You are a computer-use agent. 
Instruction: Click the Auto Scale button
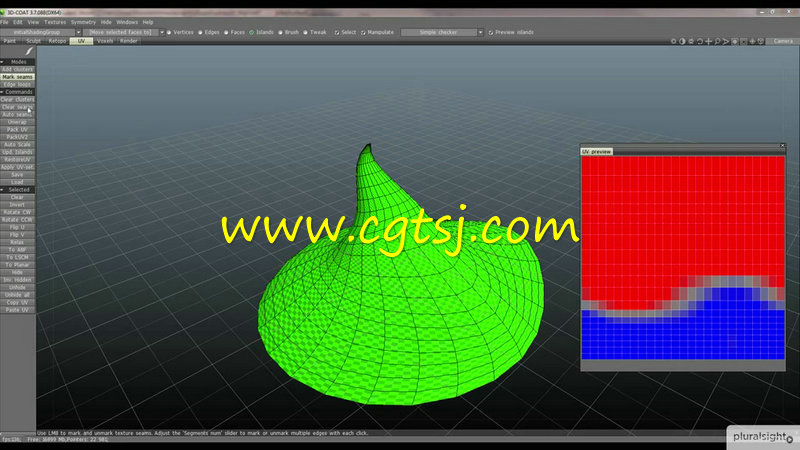click(17, 144)
